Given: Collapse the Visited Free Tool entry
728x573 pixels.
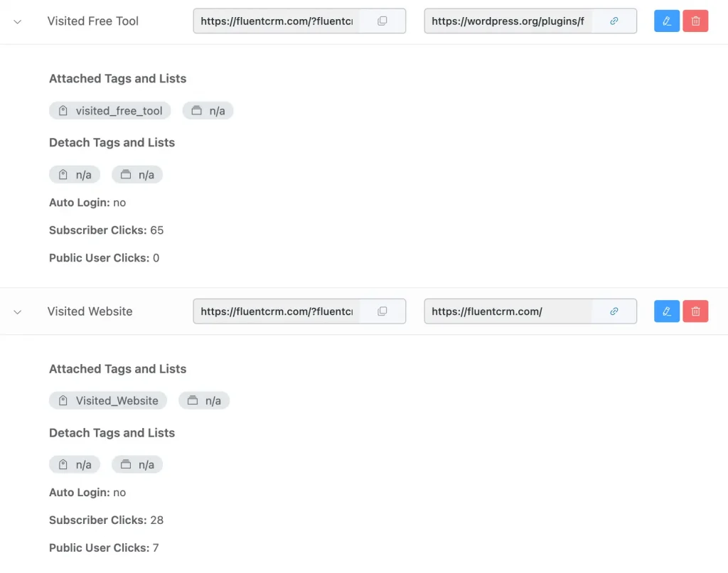Looking at the screenshot, I should 17,21.
